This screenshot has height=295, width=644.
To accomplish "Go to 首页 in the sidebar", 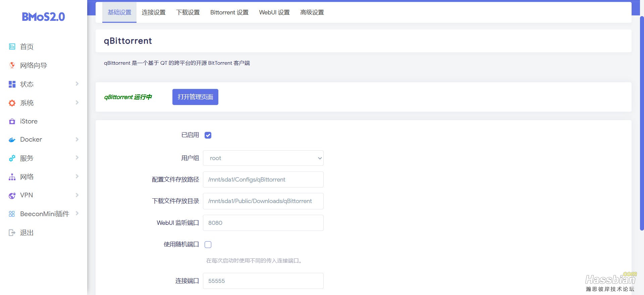I will click(27, 47).
